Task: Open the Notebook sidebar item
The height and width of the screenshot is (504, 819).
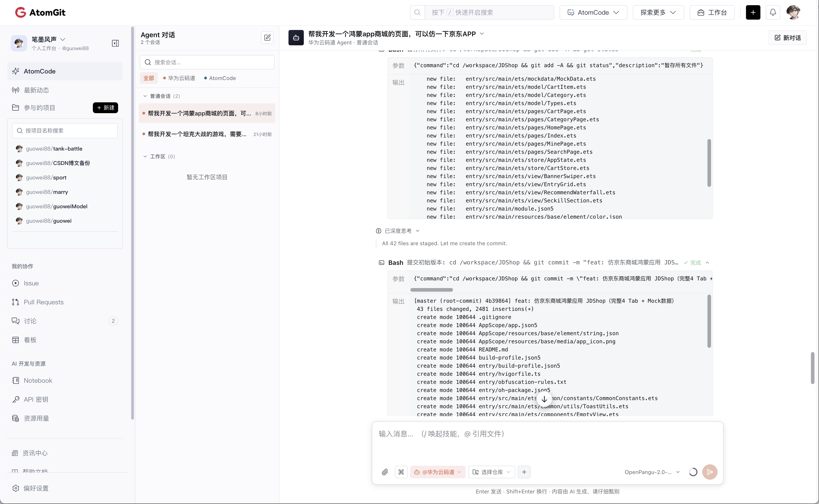Action: 65,380
